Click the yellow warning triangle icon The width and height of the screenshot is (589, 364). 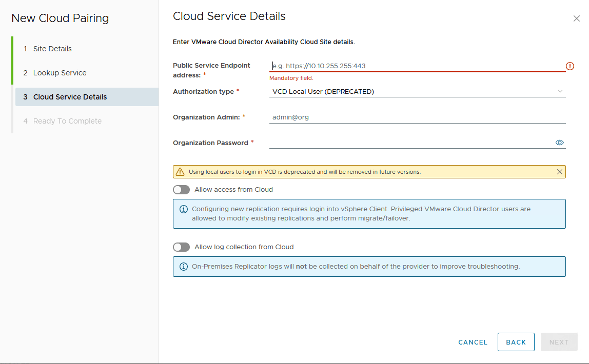[x=180, y=172]
